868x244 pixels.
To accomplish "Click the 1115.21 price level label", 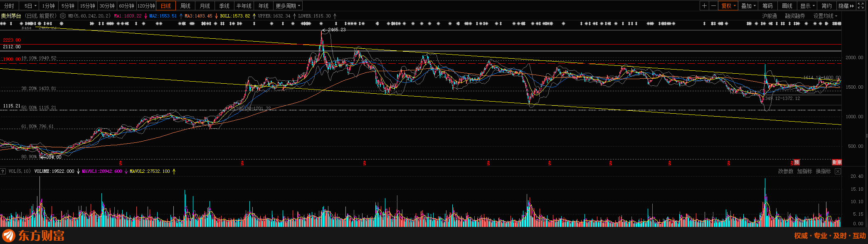I will coord(12,106).
